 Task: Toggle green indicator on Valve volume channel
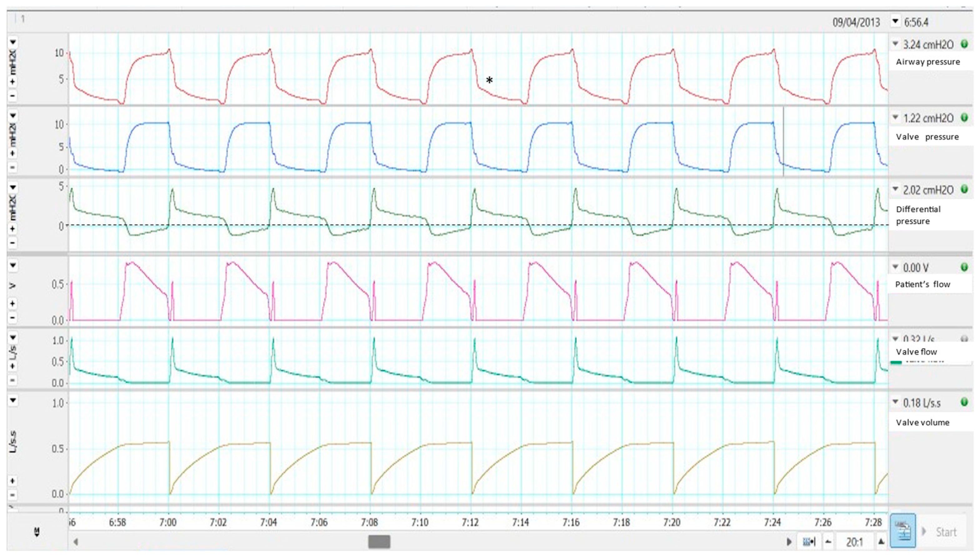point(964,402)
